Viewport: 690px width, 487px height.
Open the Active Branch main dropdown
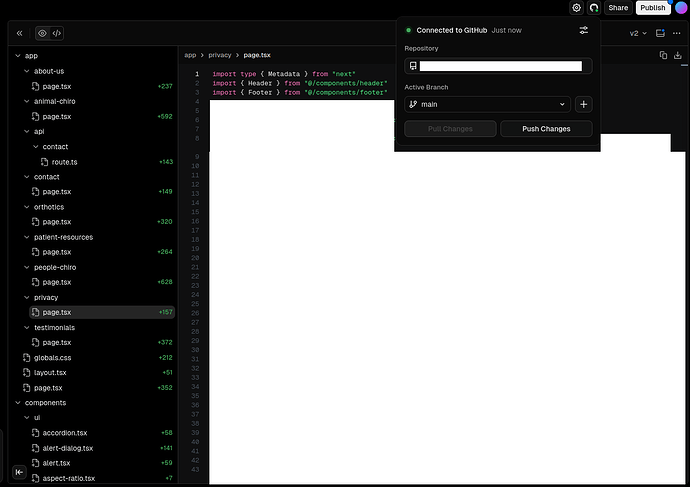point(487,104)
